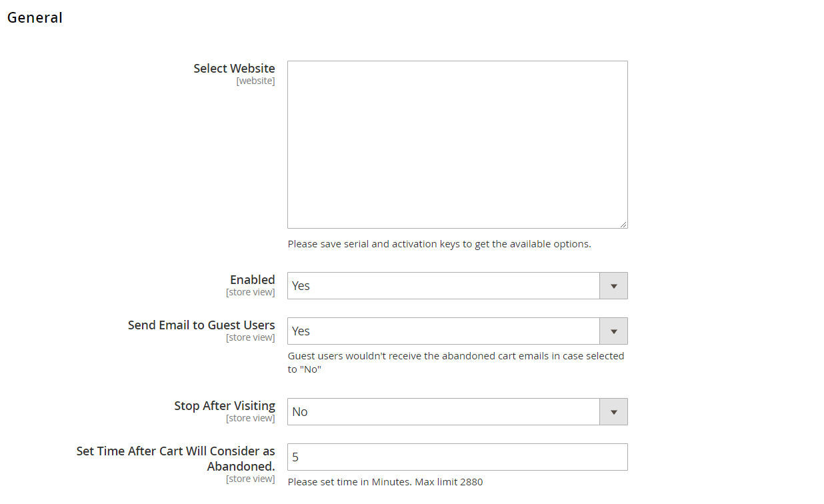Click the arrow icon on the Enabled dropdown
The width and height of the screenshot is (824, 504).
pos(613,286)
